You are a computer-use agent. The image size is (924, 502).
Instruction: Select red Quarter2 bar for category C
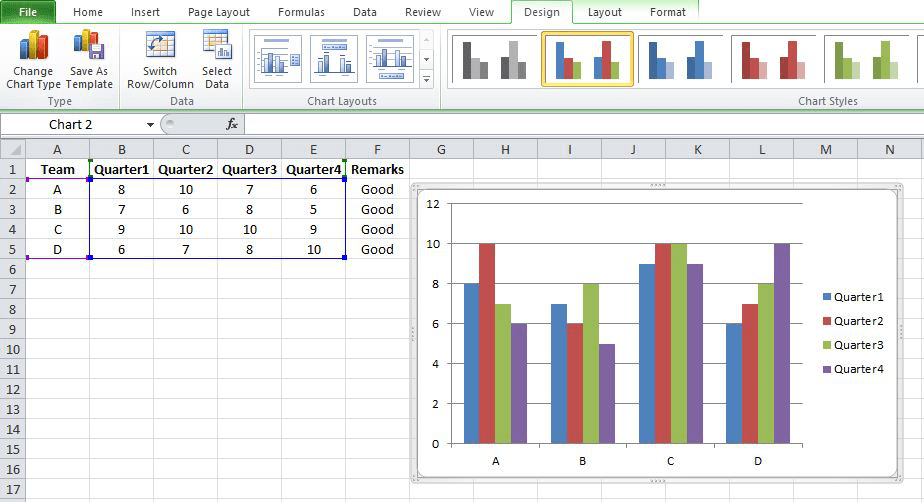(x=662, y=344)
